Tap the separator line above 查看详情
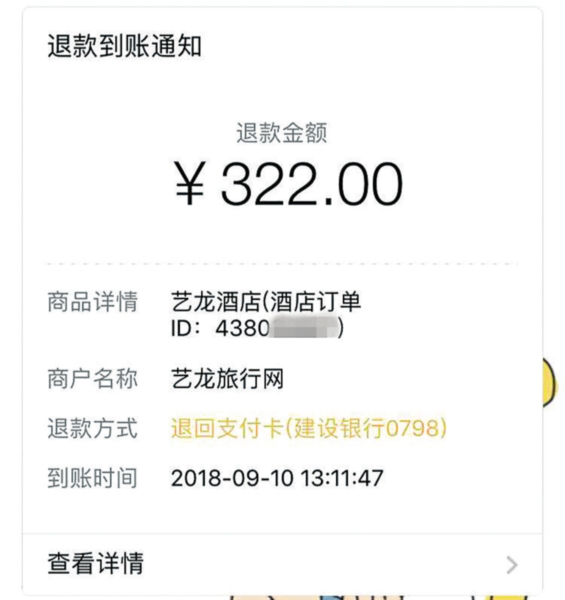This screenshot has height=600, width=565. 282,534
